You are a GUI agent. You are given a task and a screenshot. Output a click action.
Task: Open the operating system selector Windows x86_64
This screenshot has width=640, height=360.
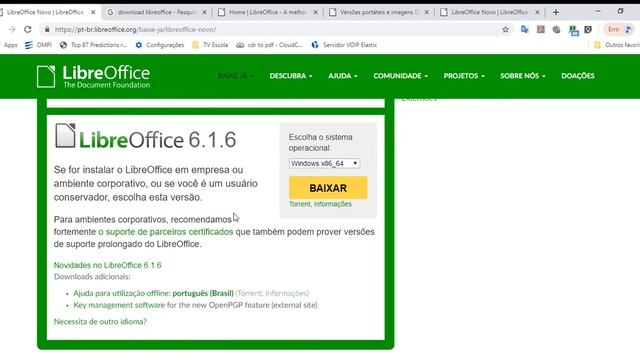pos(324,163)
